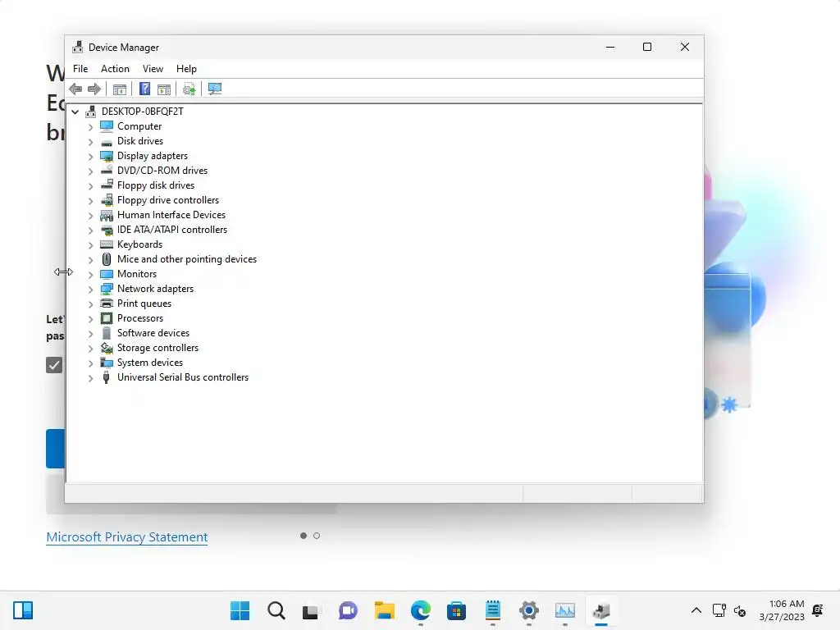The image size is (840, 630).
Task: Click the muted volume tray icon
Action: [x=740, y=610]
